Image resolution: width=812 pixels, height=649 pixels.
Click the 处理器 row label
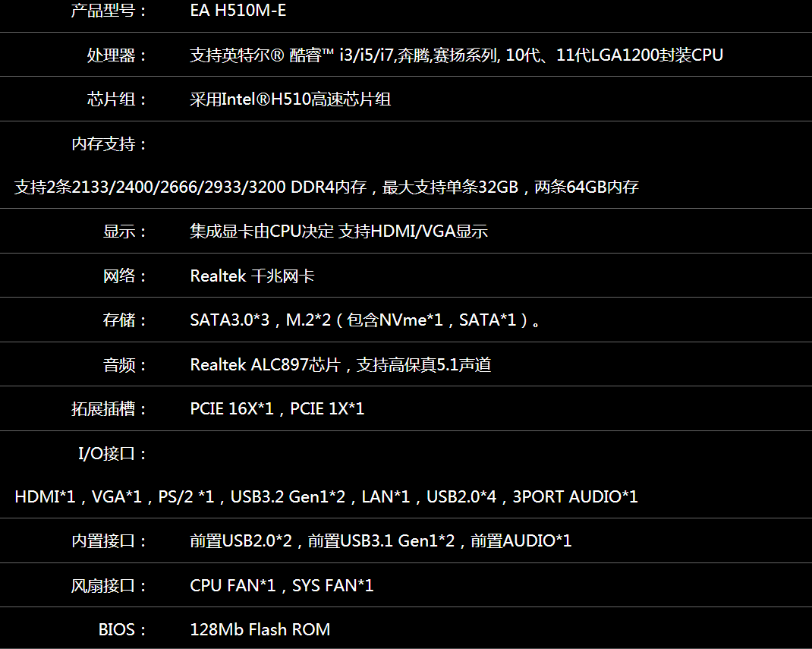tap(117, 55)
